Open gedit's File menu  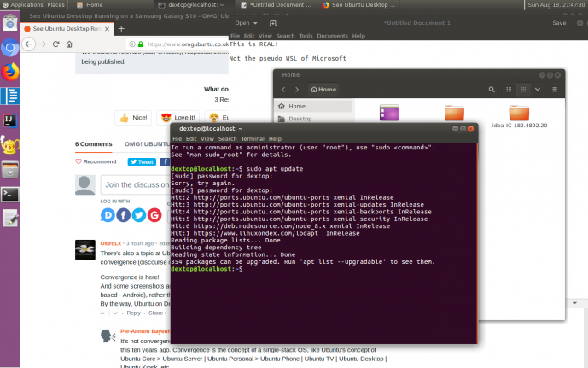[236, 36]
